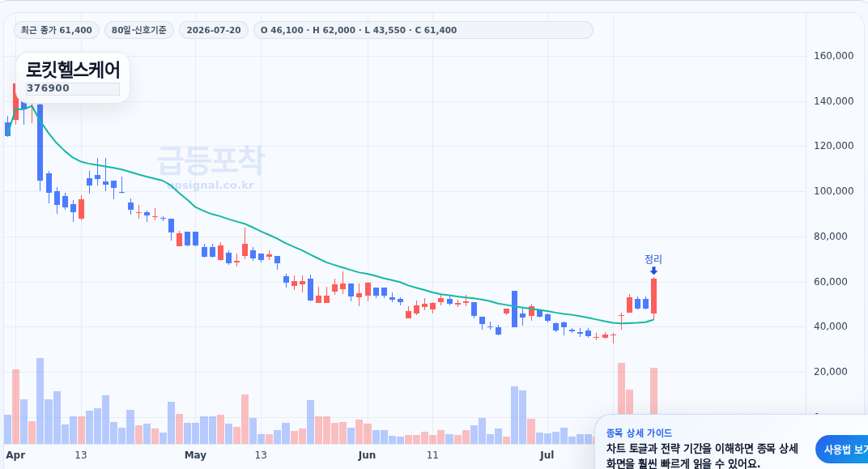This screenshot has width=868, height=469.
Task: Click the 140,000 price axis label
Action: click(833, 100)
